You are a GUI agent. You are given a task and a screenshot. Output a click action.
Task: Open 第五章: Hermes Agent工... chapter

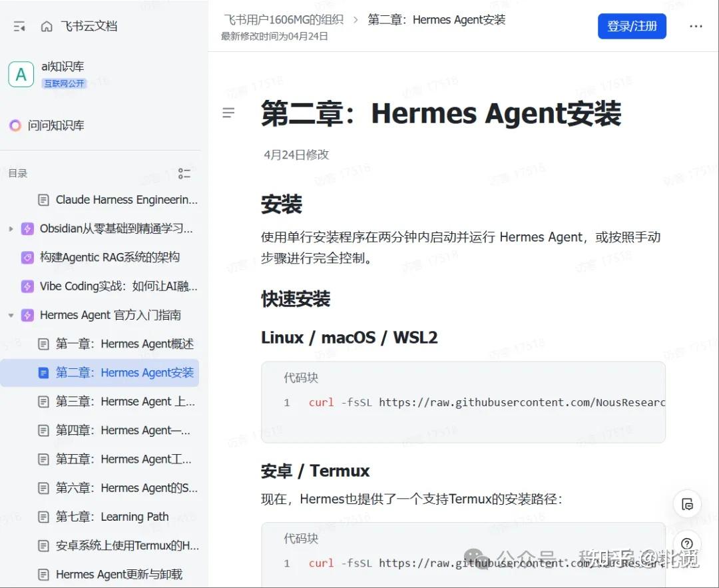124,459
